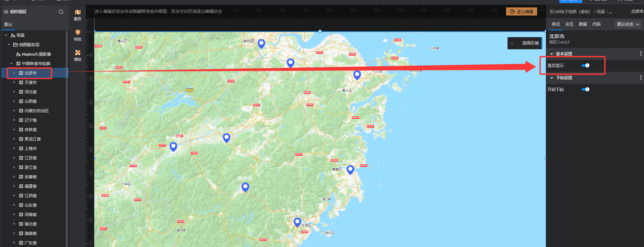Click the back arrow beside 选择区域

pyautogui.click(x=512, y=43)
